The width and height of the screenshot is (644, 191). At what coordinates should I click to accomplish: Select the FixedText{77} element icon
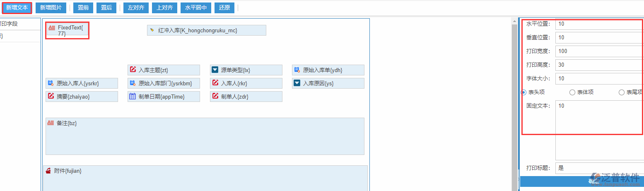tap(52, 28)
